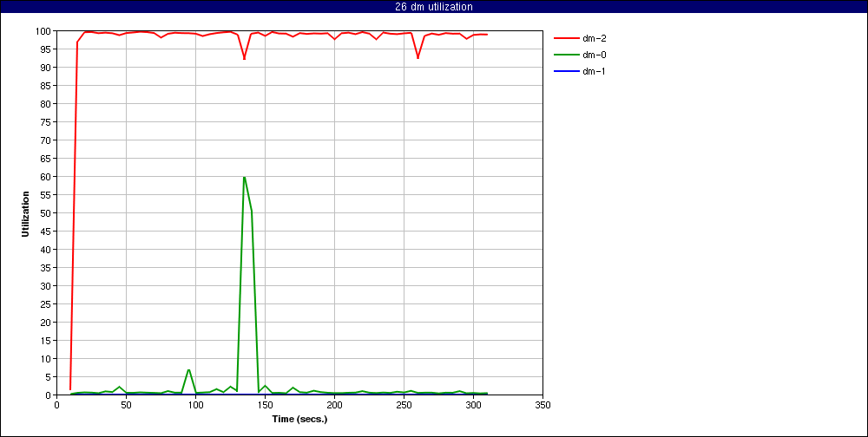Select the dm-0 legend label
The width and height of the screenshot is (868, 437).
coord(594,55)
